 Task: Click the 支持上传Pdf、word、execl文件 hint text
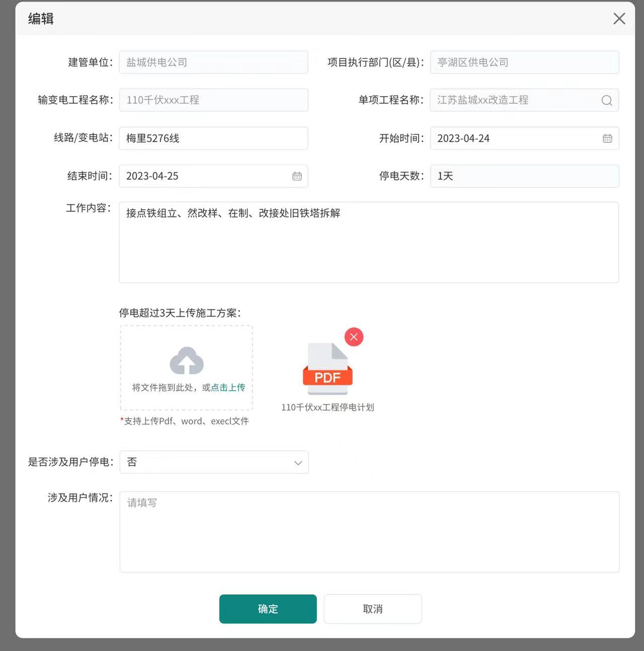[x=185, y=421]
